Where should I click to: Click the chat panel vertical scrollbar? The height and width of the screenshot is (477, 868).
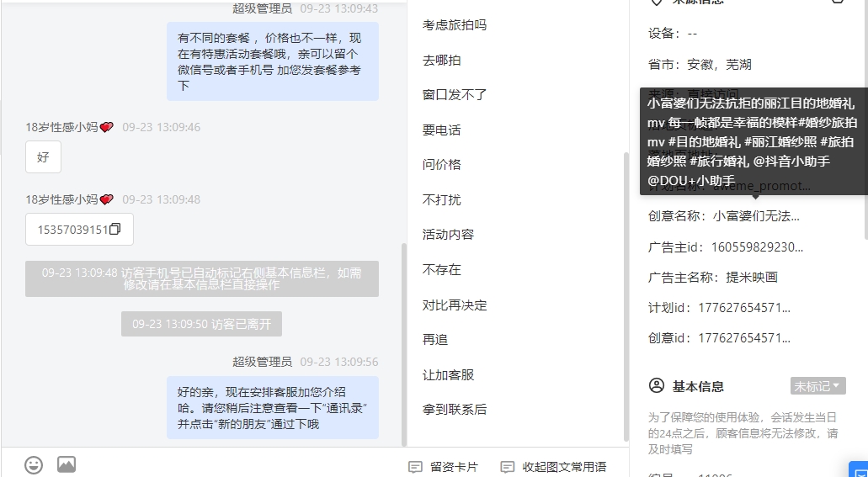click(403, 343)
